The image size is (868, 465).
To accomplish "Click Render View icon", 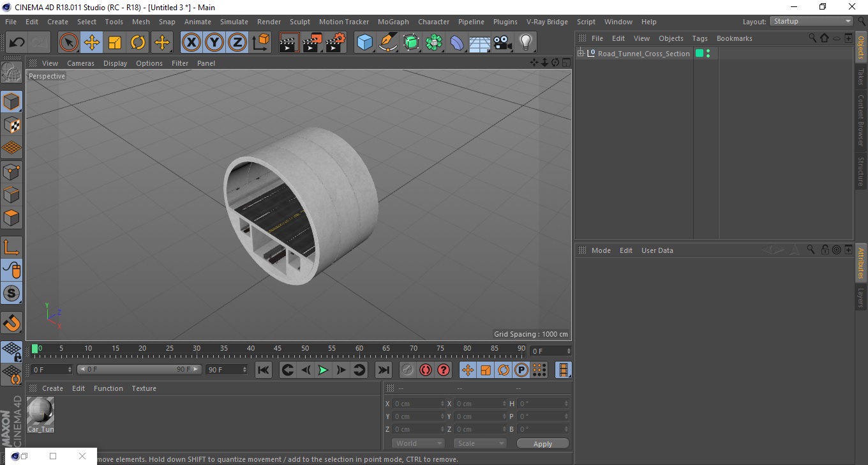I will 289,43.
